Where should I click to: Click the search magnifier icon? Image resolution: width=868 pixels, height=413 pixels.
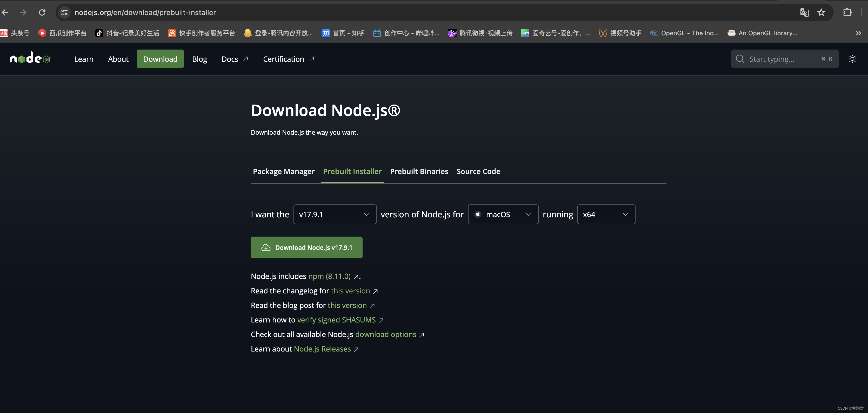[740, 59]
